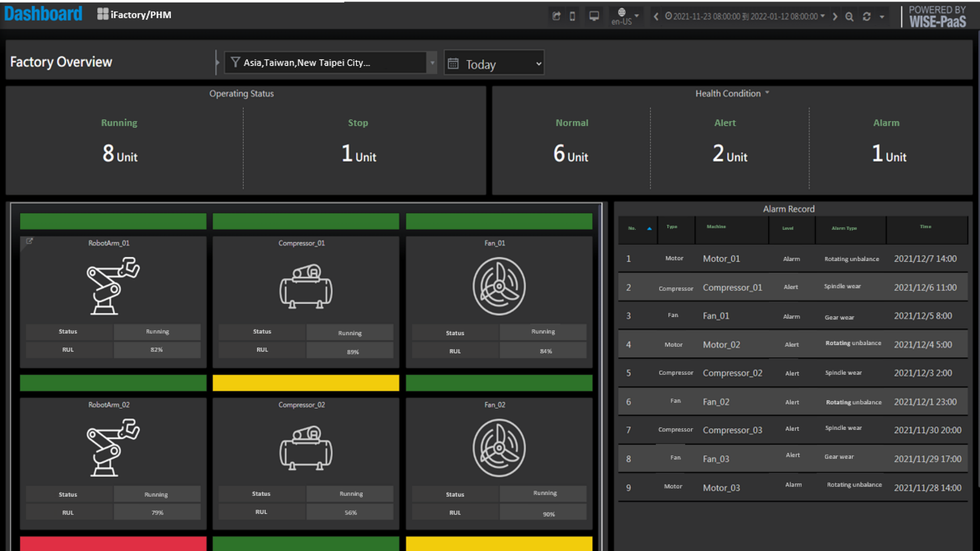Switch to mobile view icon
Image resolution: width=980 pixels, height=551 pixels.
(x=572, y=16)
